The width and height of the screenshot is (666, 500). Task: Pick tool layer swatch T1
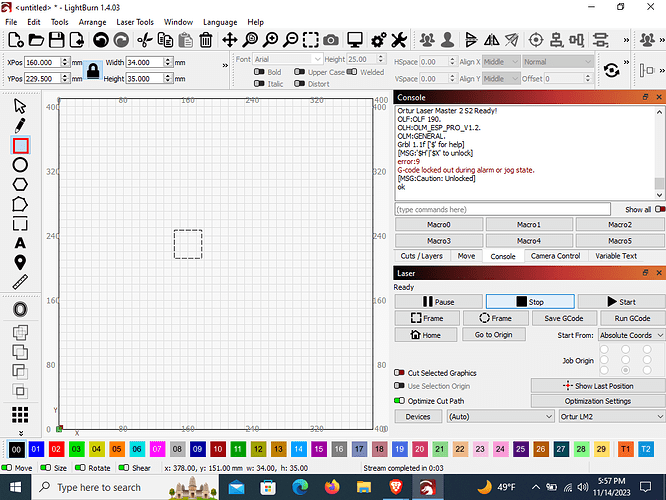click(625, 449)
